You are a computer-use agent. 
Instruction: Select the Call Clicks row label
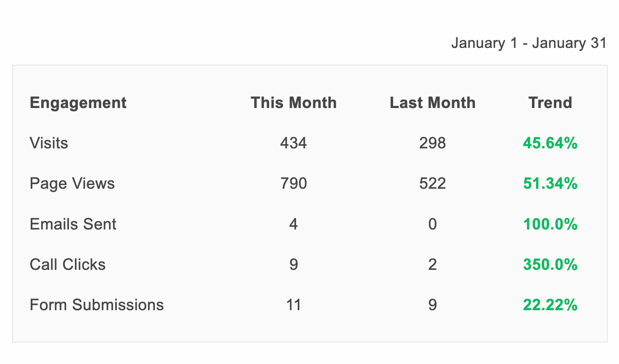68,264
